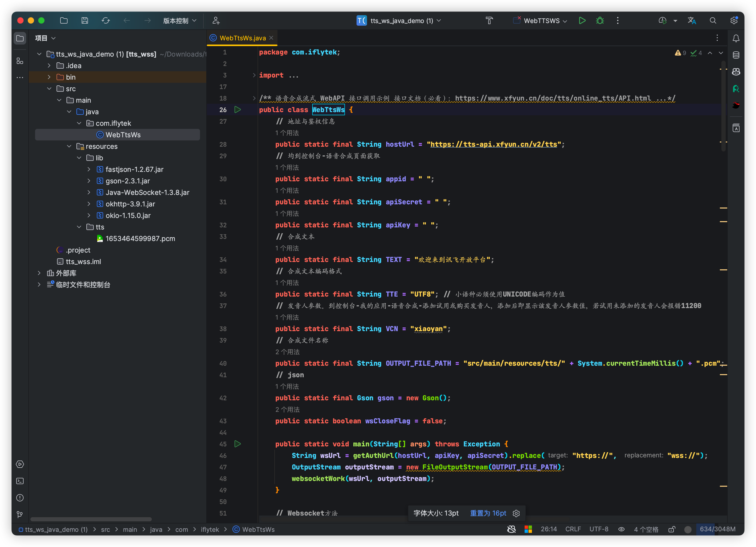Run the WebTTSWS configuration with green play button
The width and height of the screenshot is (756, 547).
[582, 21]
